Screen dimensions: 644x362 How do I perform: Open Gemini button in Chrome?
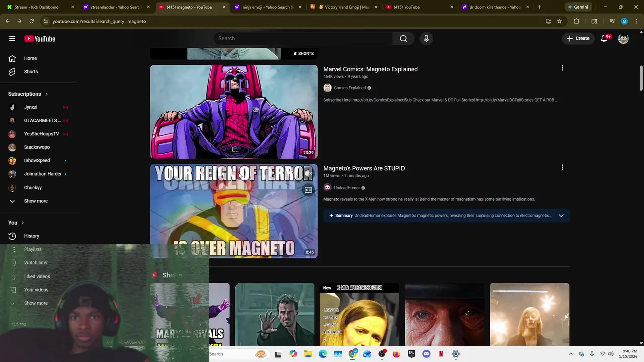point(578,7)
